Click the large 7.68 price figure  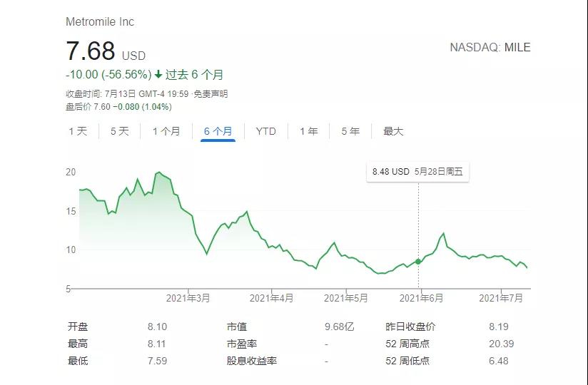90,51
